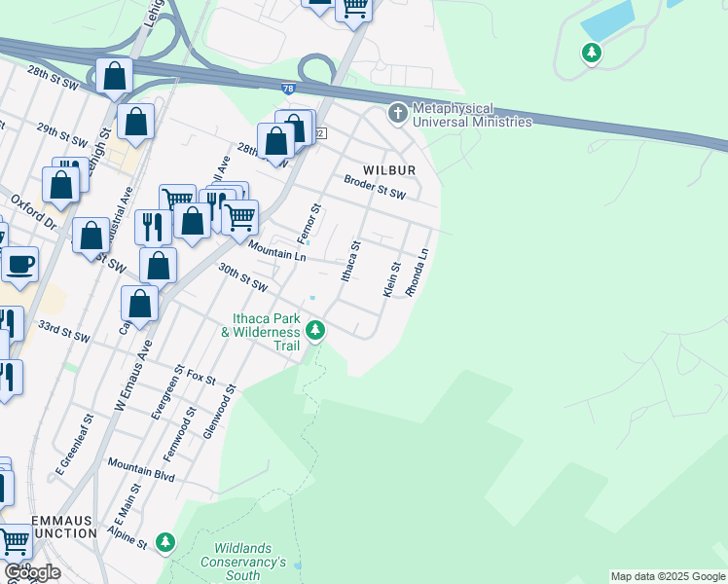This screenshot has height=584, width=728.
Task: Click the Ithaca St street label
Action: 350,262
